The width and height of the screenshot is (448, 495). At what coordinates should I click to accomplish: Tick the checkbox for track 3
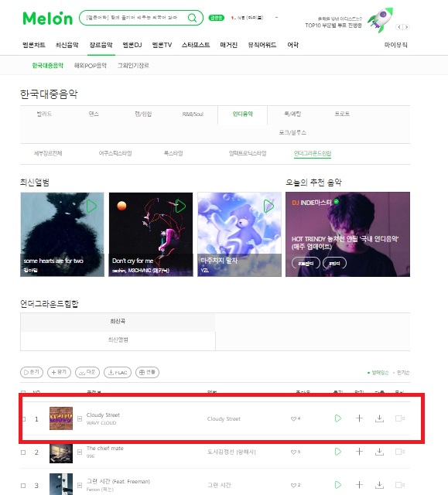tap(23, 486)
